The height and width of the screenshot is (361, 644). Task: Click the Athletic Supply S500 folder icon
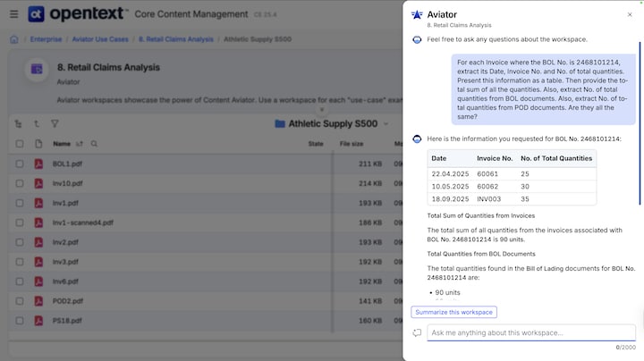pyautogui.click(x=280, y=123)
